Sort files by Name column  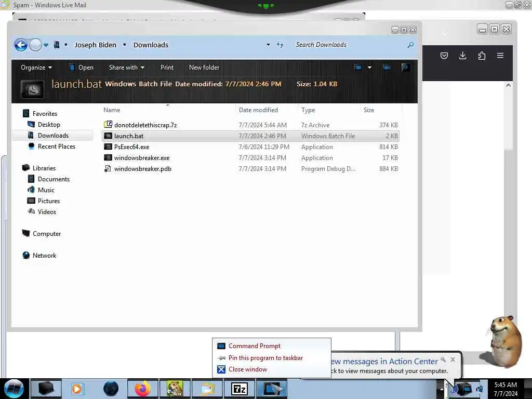click(x=112, y=110)
